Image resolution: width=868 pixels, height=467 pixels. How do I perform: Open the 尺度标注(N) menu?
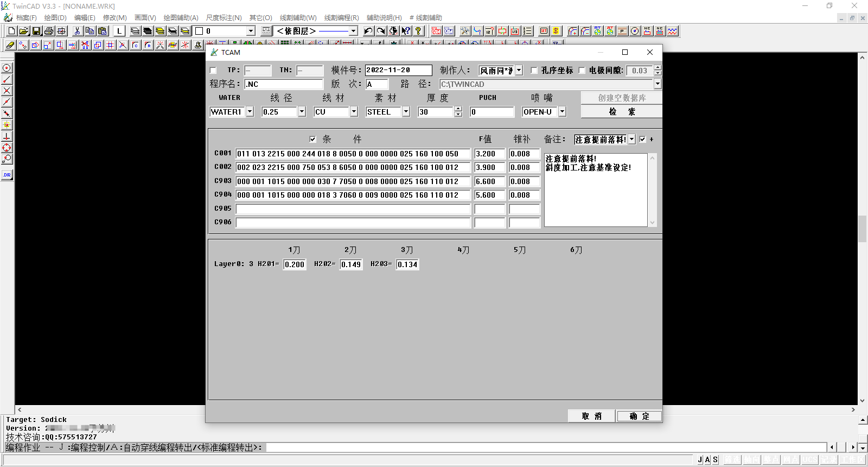click(x=224, y=18)
